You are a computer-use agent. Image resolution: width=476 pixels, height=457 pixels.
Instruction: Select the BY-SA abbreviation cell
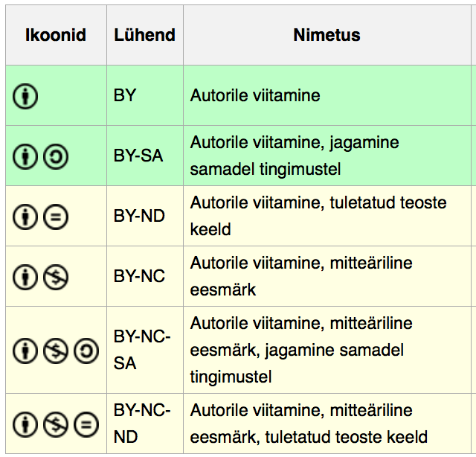[x=145, y=156]
